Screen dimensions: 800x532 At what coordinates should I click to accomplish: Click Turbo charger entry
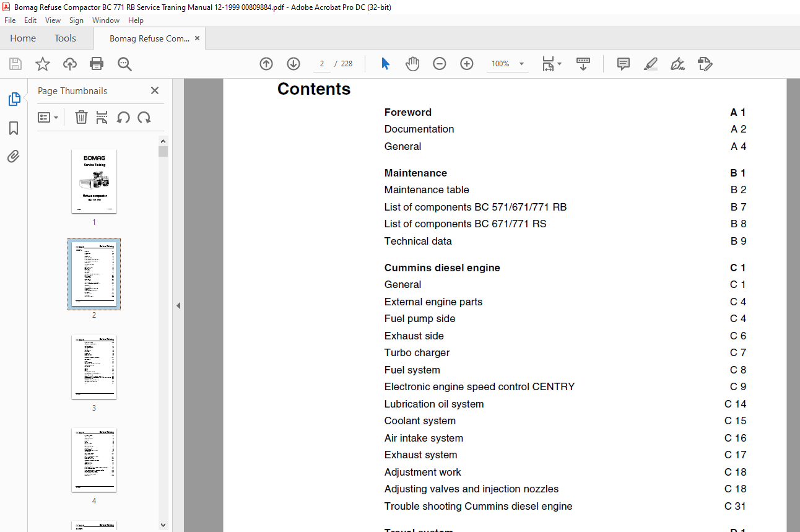click(x=417, y=352)
